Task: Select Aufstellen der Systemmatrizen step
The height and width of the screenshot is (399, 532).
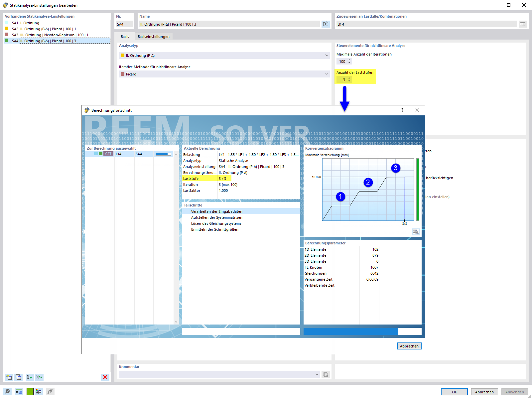Action: pos(241,217)
